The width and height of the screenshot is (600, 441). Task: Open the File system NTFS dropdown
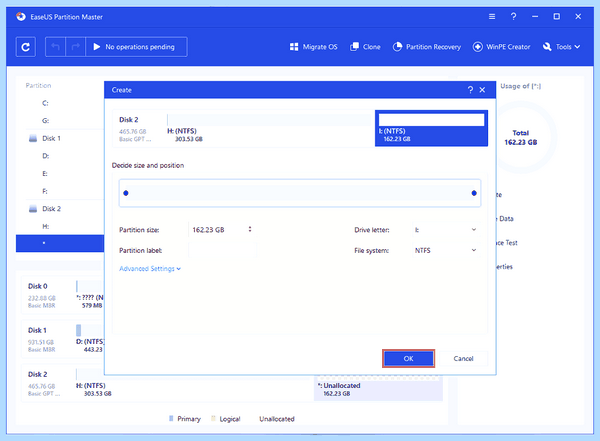coord(446,250)
